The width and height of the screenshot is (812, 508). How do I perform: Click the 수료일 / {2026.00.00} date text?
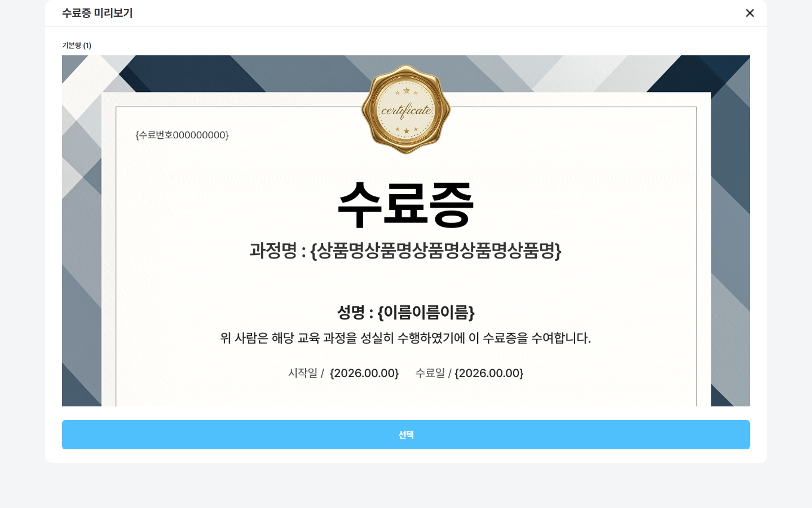[x=470, y=373]
